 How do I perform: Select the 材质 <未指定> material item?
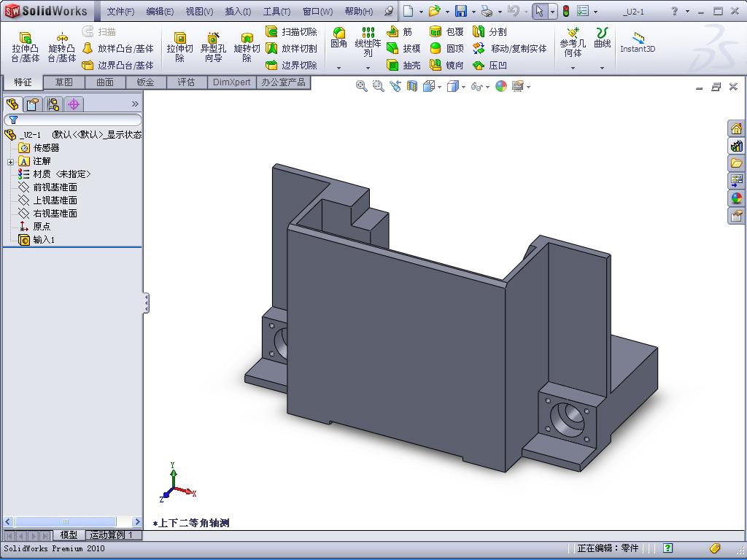[54, 174]
